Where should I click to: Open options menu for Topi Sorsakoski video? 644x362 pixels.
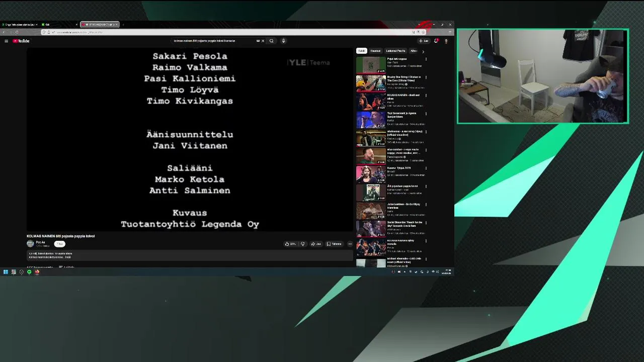coord(426,114)
